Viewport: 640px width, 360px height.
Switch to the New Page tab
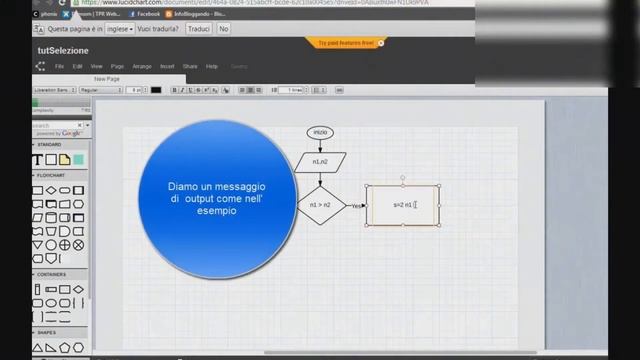(x=107, y=79)
